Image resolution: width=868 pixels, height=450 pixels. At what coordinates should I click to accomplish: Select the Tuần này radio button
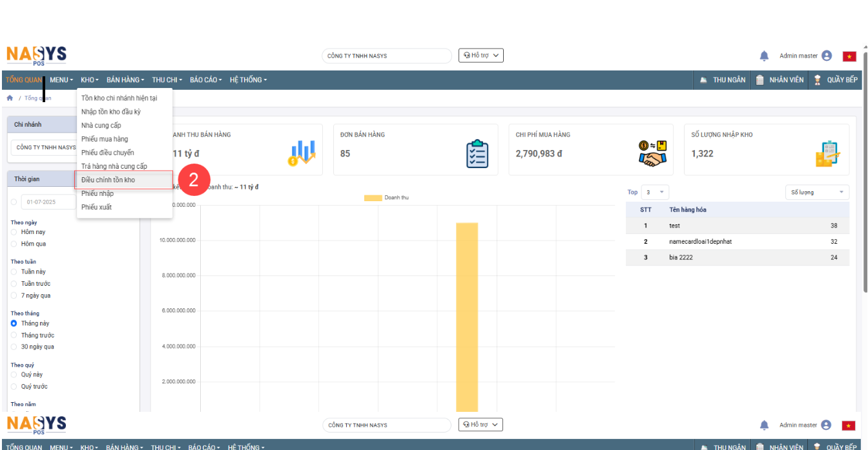coord(14,272)
